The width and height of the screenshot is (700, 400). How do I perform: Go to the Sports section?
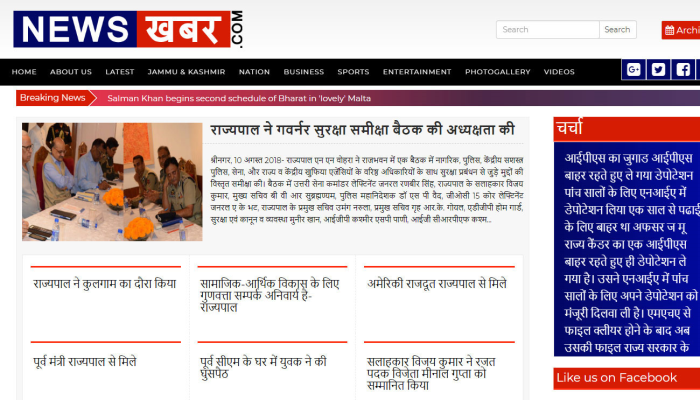(x=353, y=72)
